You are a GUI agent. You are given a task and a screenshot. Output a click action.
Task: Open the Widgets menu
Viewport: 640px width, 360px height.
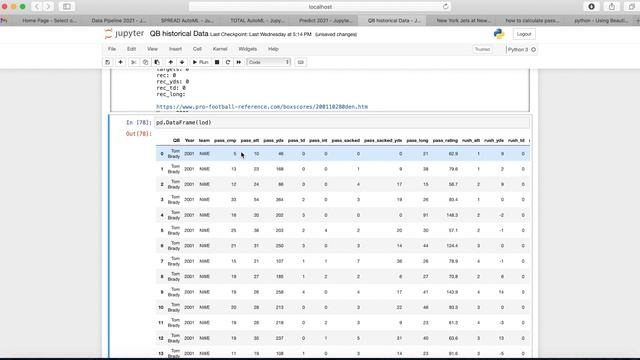[248, 49]
